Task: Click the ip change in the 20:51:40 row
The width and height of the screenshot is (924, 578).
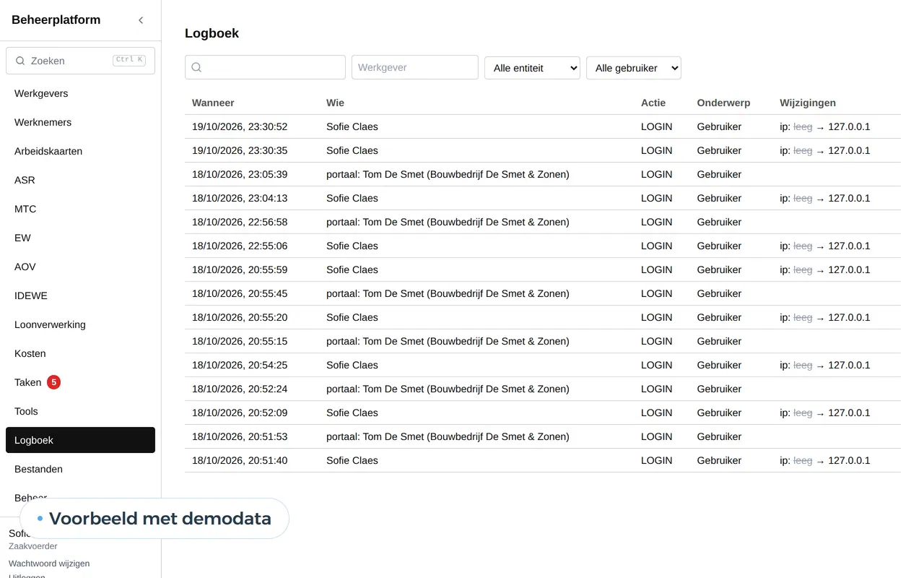Action: 825,460
